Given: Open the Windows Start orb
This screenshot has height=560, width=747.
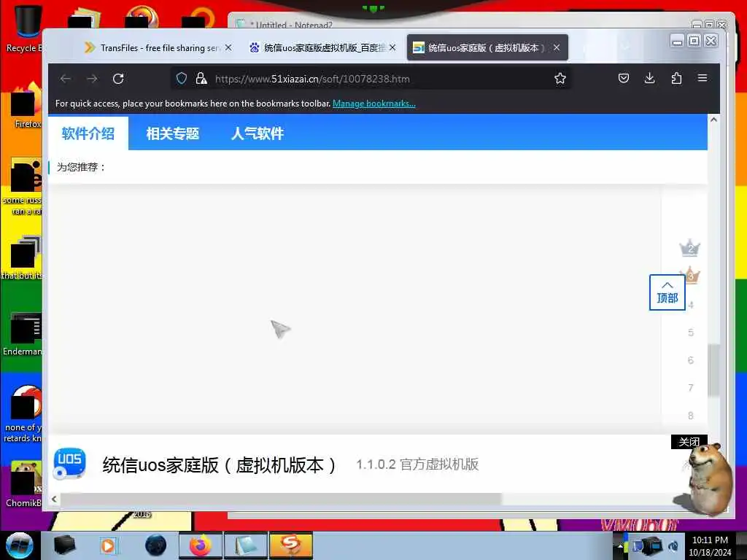Looking at the screenshot, I should click(x=20, y=545).
